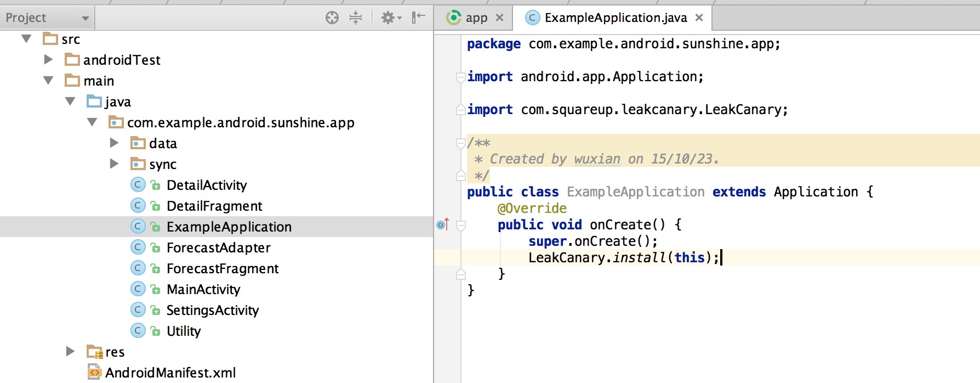Click the LeakCanary import statement text
The height and width of the screenshot is (383, 980).
pyautogui.click(x=628, y=110)
